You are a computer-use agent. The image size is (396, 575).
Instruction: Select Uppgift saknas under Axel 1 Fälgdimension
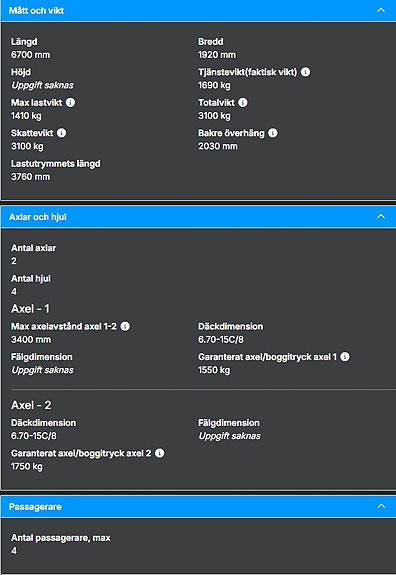pos(42,370)
